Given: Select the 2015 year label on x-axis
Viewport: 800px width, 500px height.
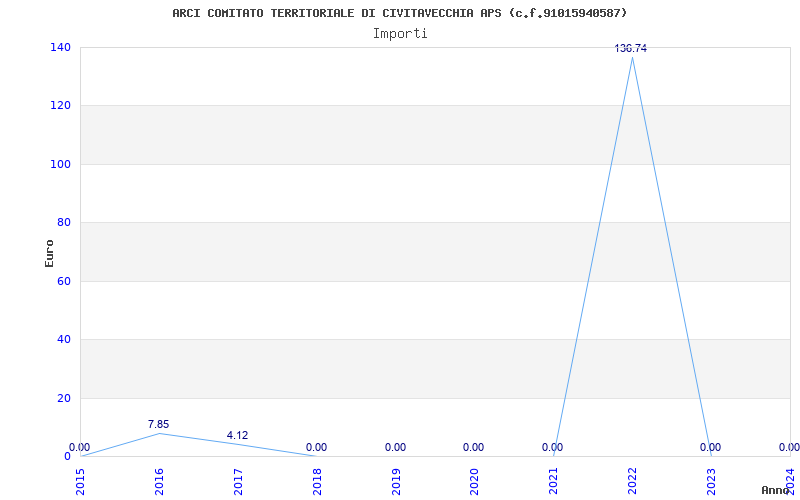Looking at the screenshot, I should [x=81, y=481].
